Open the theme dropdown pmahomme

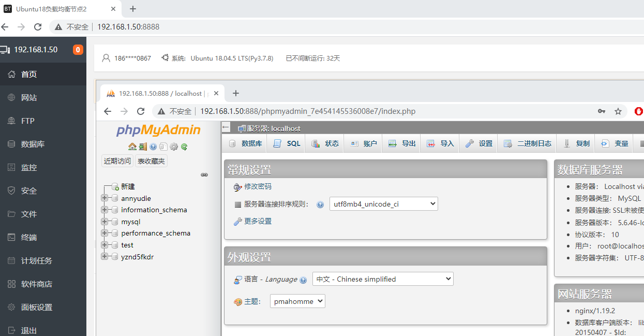coord(297,301)
